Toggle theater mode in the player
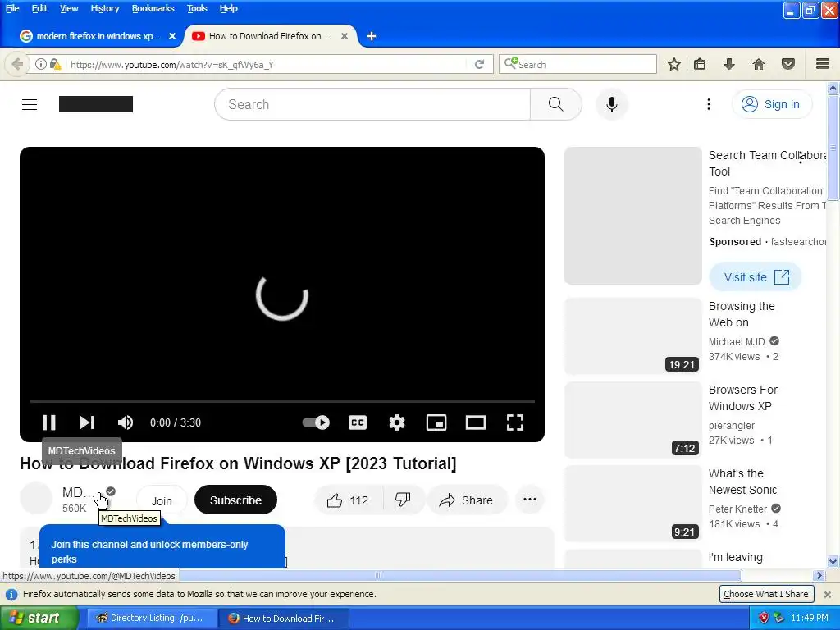 [476, 422]
